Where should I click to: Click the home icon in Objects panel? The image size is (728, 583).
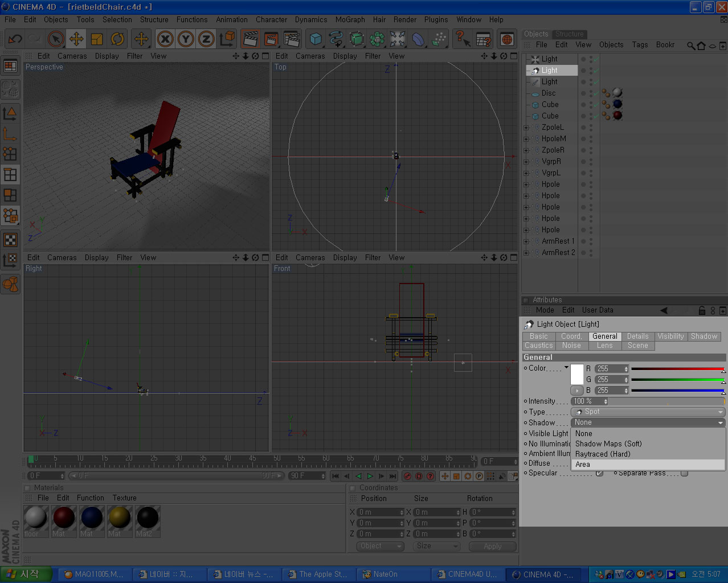click(x=701, y=45)
